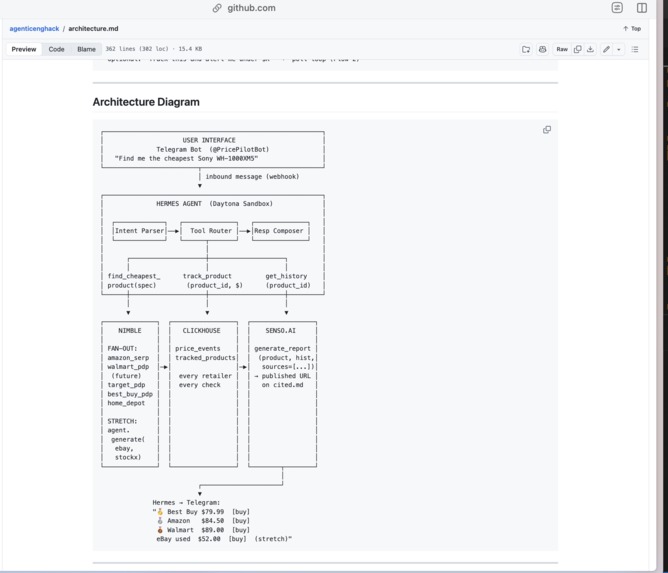Click the Intent Parser box text
The width and height of the screenshot is (668, 573).
tap(139, 231)
